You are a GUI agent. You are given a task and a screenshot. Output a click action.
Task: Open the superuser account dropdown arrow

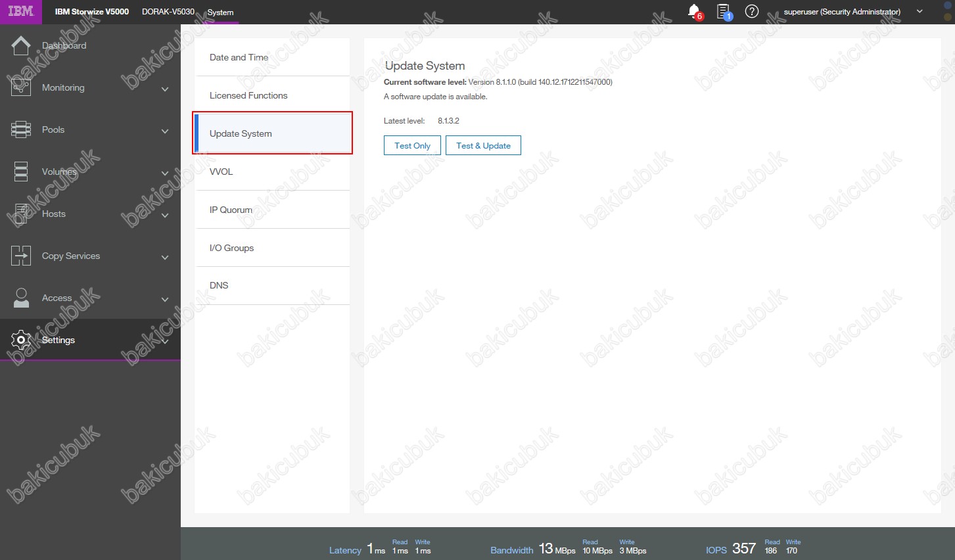[920, 11]
